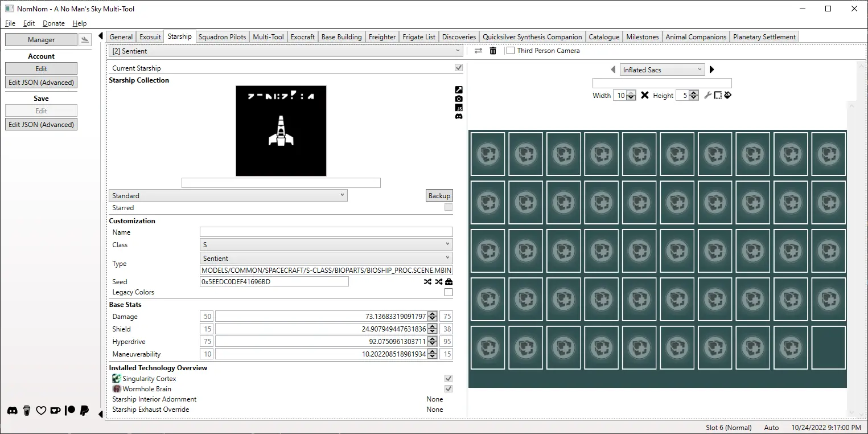Screen dimensions: 868x434
Task: Enable the Third Person Camera checkbox
Action: point(511,51)
